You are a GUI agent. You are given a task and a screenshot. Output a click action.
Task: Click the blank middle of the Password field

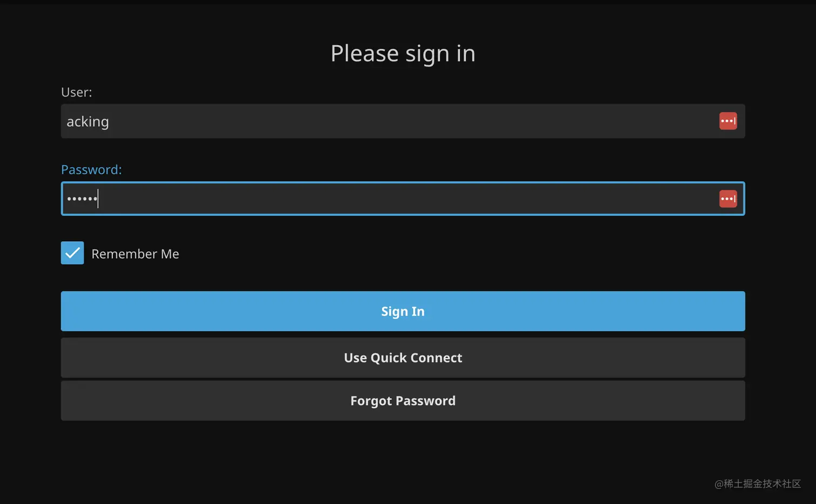point(403,199)
